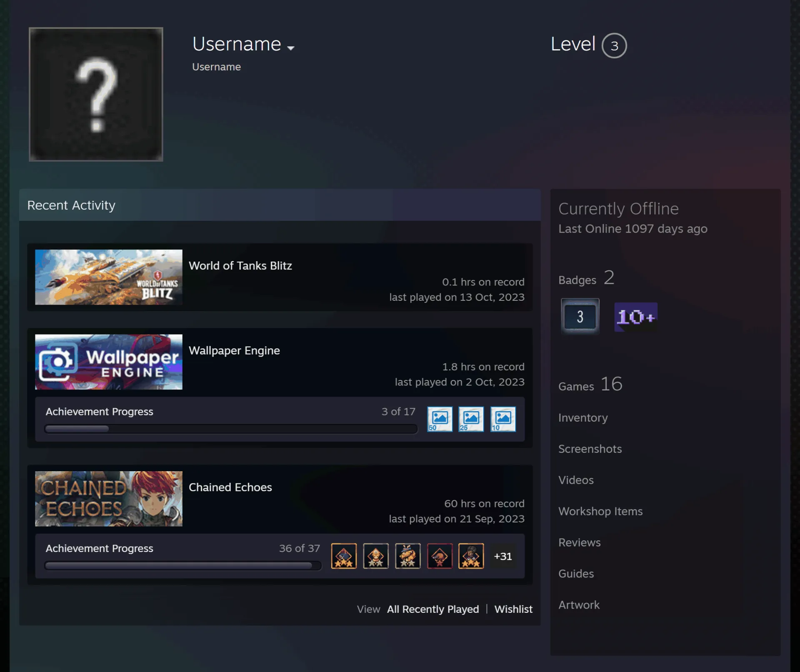This screenshot has width=800, height=672.
Task: Click 'last played on 13 Oct, 2023'
Action: (x=457, y=297)
